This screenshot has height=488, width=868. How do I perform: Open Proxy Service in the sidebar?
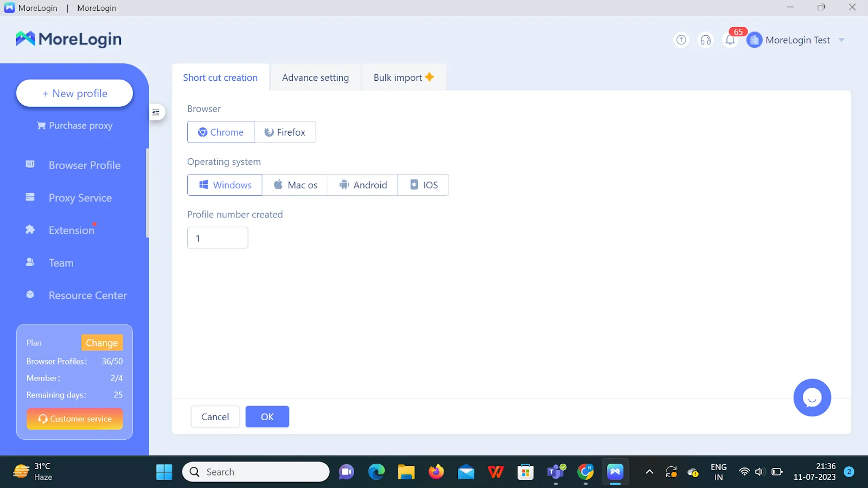pos(80,198)
